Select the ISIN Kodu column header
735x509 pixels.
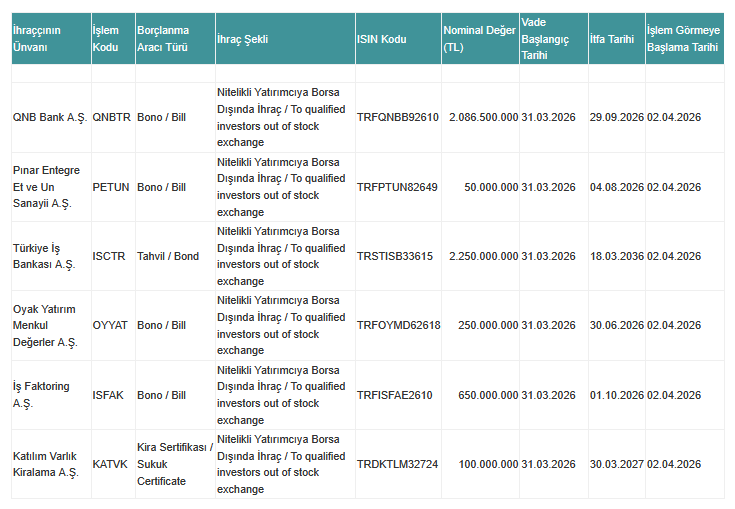382,38
